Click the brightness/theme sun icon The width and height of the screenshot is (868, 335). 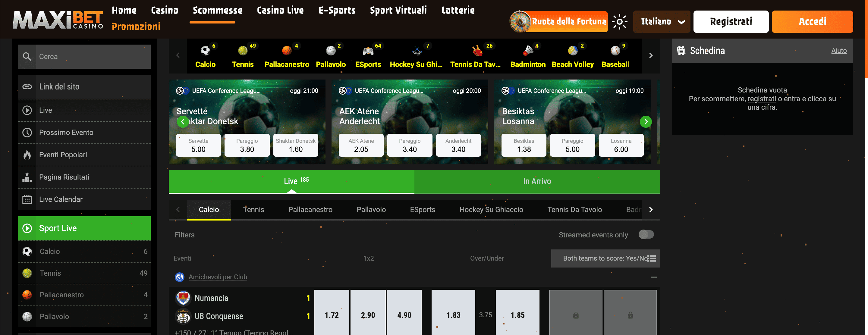(x=619, y=21)
